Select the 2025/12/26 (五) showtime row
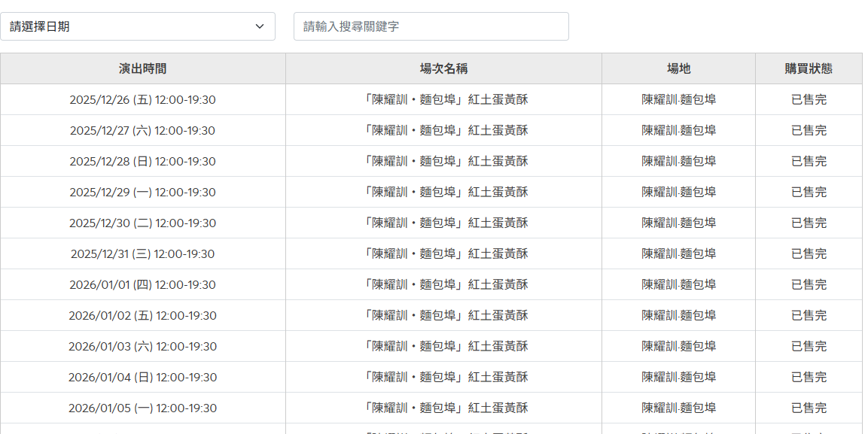This screenshot has width=868, height=434. pos(142,99)
